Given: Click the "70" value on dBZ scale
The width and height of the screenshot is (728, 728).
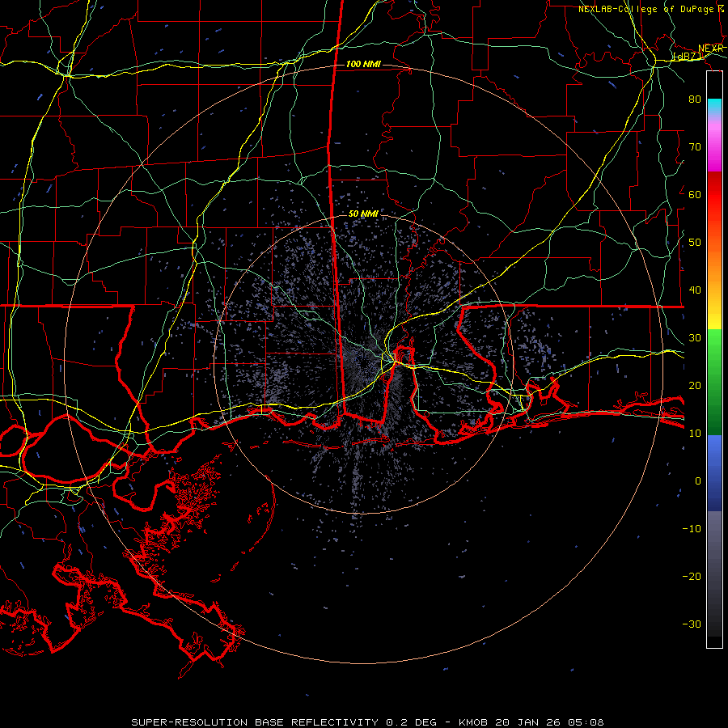Looking at the screenshot, I should tap(695, 146).
